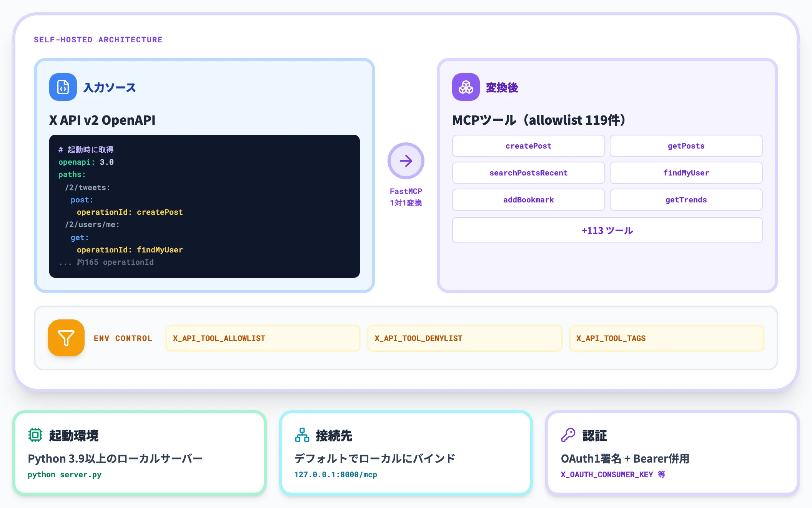812x508 pixels.
Task: Click the 'post:' code line
Action: pyautogui.click(x=82, y=200)
